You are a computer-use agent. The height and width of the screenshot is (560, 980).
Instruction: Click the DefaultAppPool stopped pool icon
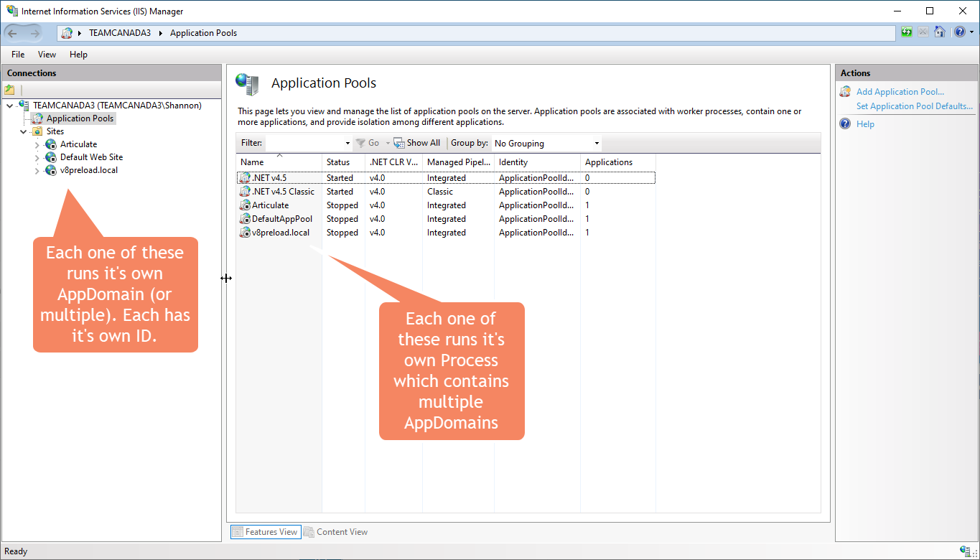(x=245, y=219)
